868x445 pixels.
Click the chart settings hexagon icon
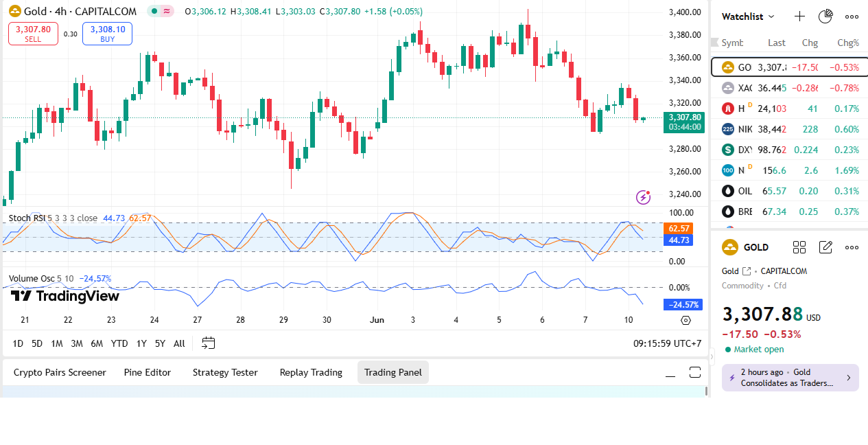[685, 320]
